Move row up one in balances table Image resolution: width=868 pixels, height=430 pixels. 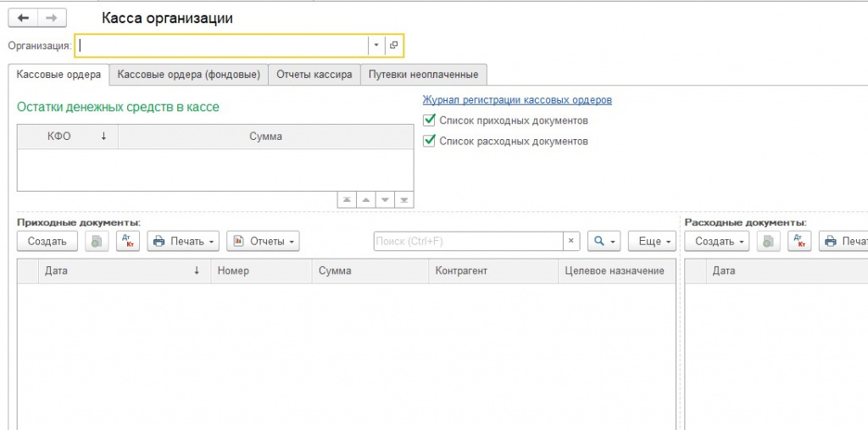(x=365, y=200)
